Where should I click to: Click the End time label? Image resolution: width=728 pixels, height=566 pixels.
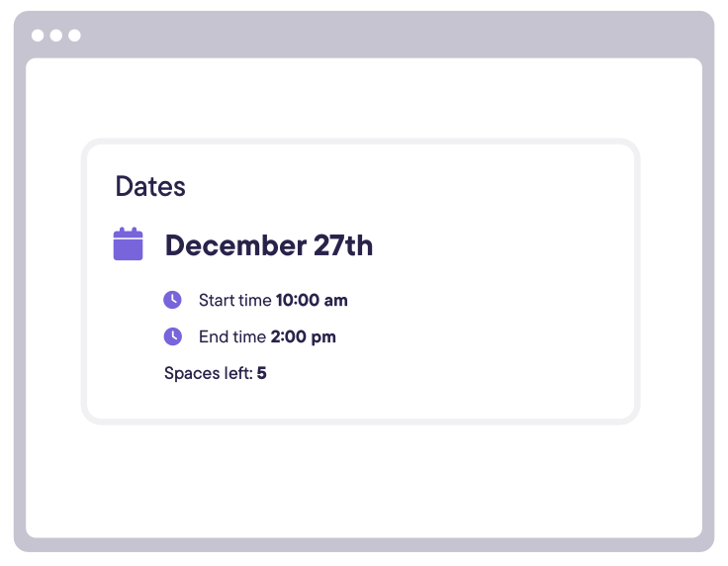coord(232,336)
